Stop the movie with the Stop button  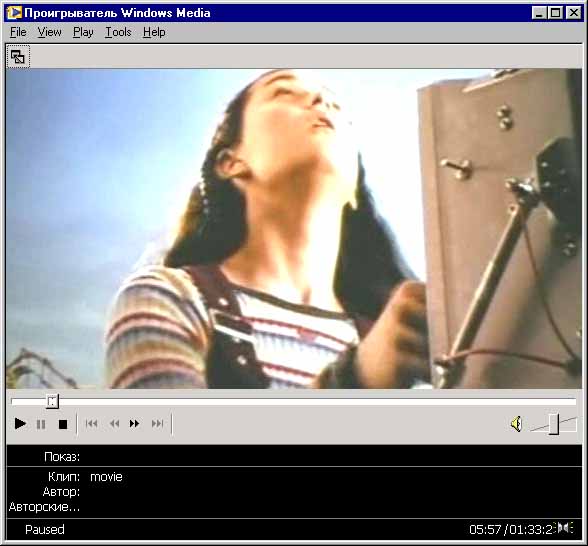tap(63, 424)
